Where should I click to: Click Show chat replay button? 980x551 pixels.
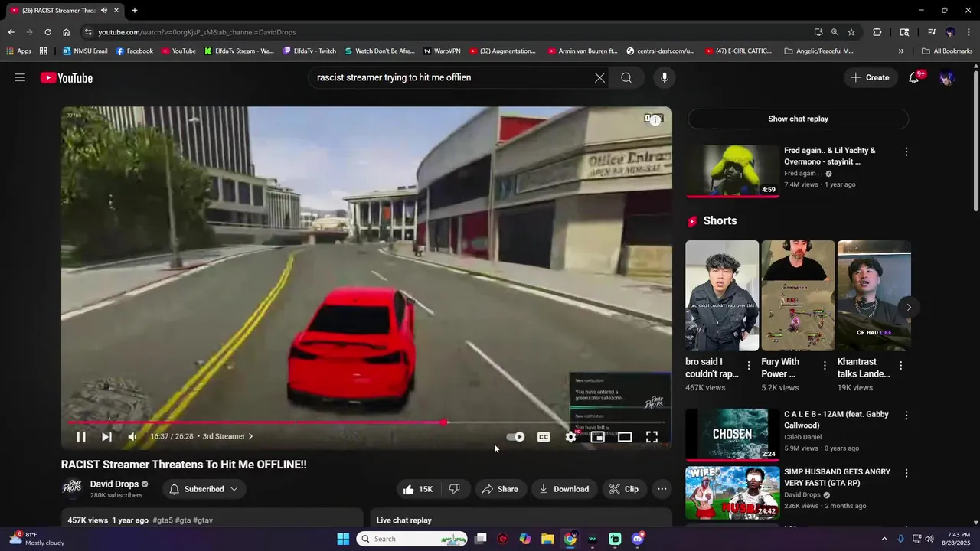click(798, 119)
